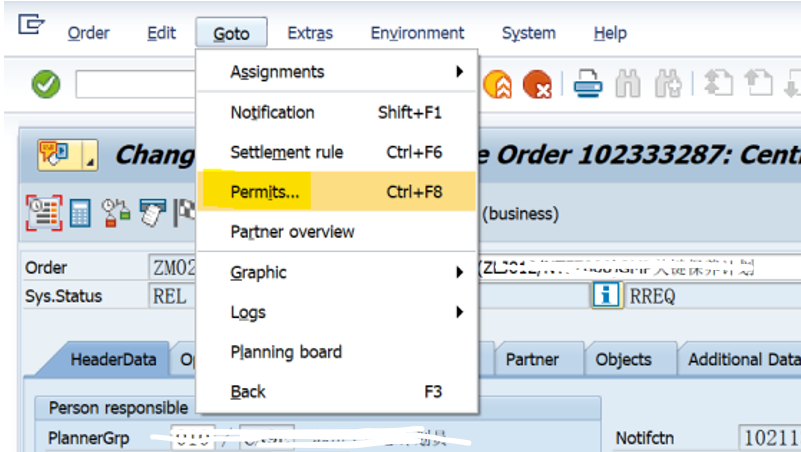Viewport: 801px width, 452px height.
Task: Choose Planning board menu entry
Action: pos(337,352)
